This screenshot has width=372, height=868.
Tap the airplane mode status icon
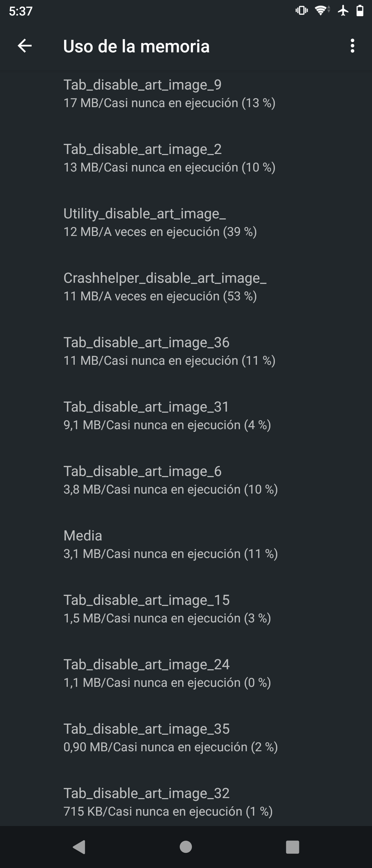click(343, 11)
